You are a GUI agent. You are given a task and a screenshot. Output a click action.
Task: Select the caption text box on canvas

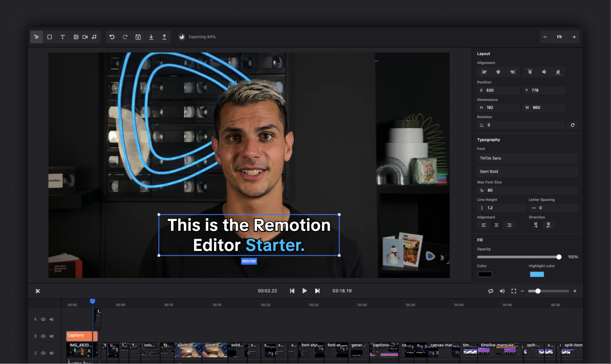point(249,235)
